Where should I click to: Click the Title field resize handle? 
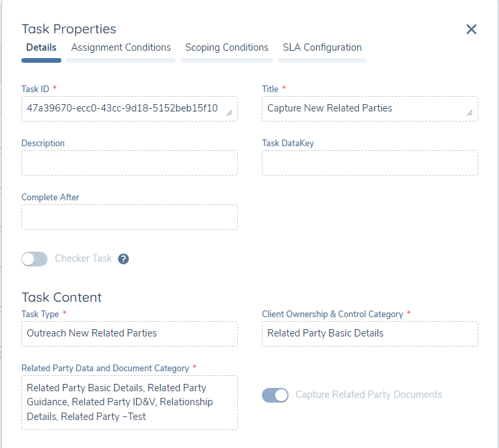(470, 114)
